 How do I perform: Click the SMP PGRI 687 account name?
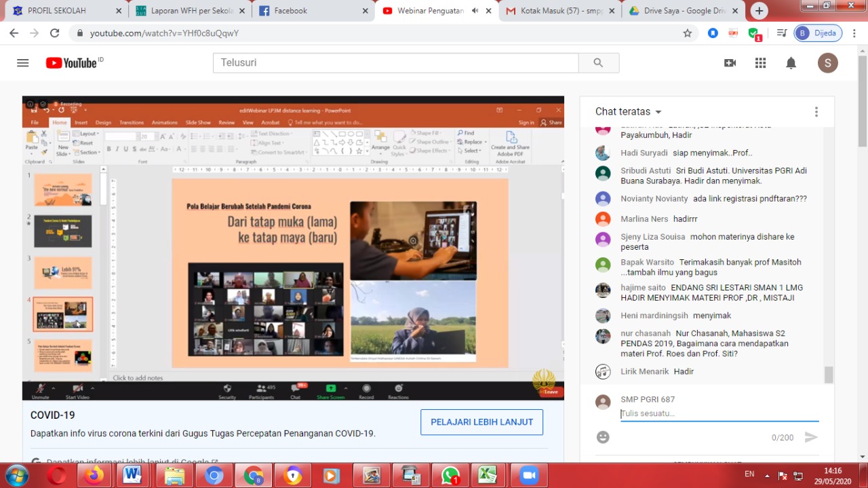pos(647,399)
